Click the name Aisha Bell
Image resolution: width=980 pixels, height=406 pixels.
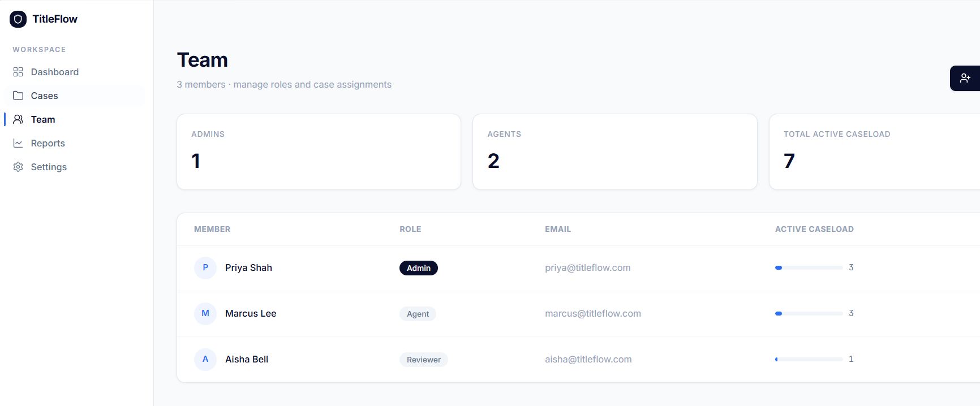pyautogui.click(x=247, y=359)
